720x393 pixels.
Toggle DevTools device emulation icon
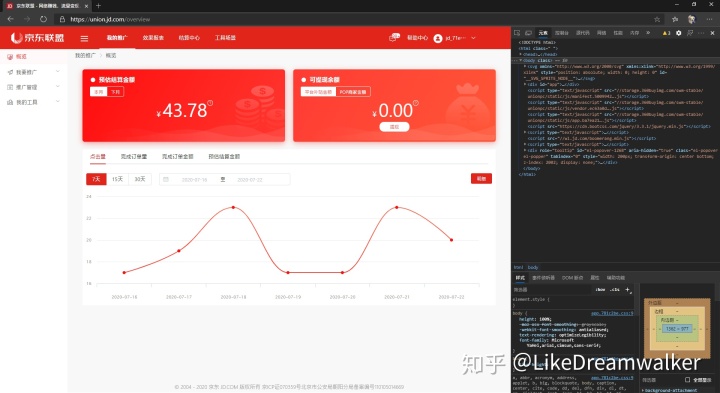click(529, 33)
